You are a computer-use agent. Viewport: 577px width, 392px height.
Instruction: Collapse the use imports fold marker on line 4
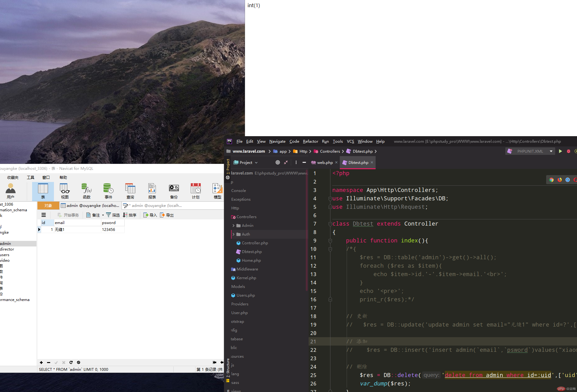pyautogui.click(x=330, y=198)
